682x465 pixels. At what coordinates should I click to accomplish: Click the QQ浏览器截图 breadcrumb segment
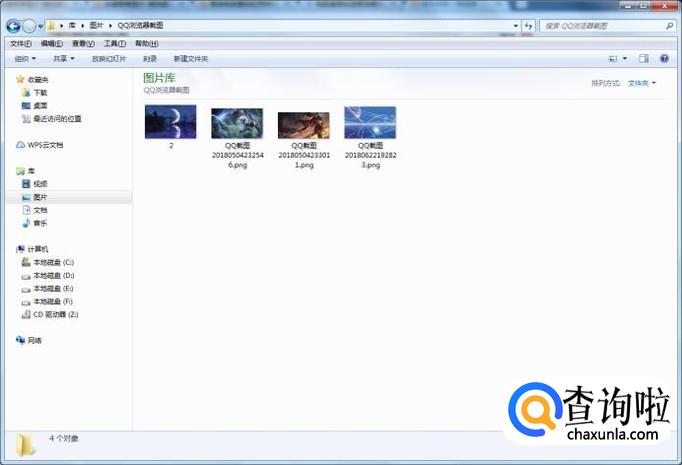click(140, 26)
